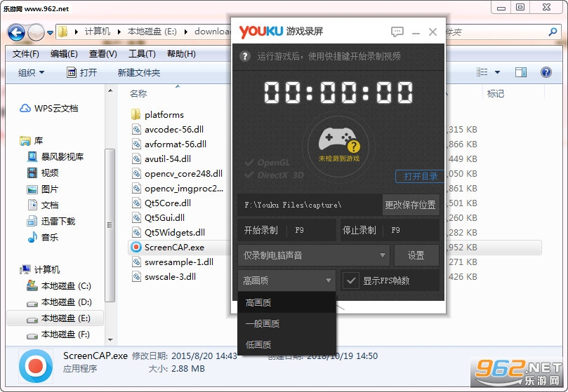The width and height of the screenshot is (568, 392).
Task: Select 本地磁盘 (D:) drive
Action: point(59,302)
